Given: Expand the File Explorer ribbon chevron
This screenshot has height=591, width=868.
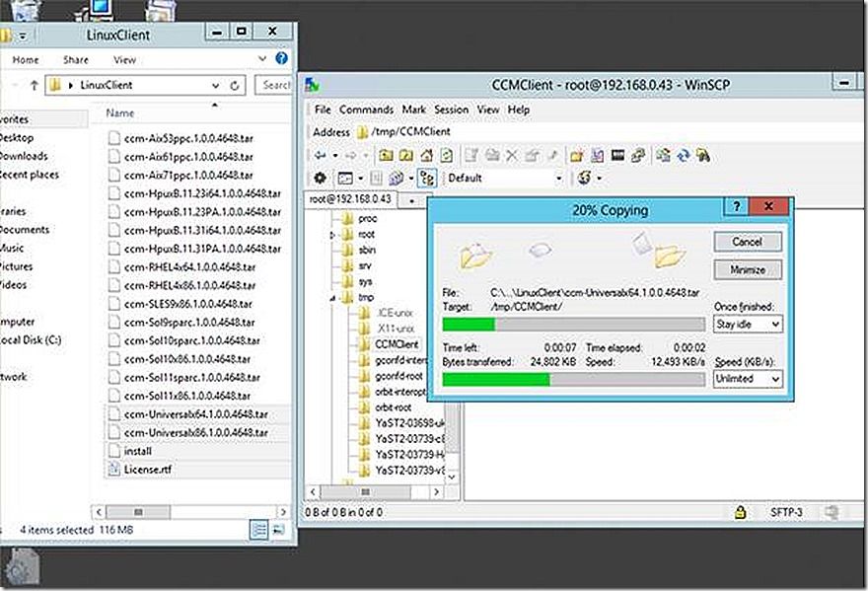Looking at the screenshot, I should 261,58.
